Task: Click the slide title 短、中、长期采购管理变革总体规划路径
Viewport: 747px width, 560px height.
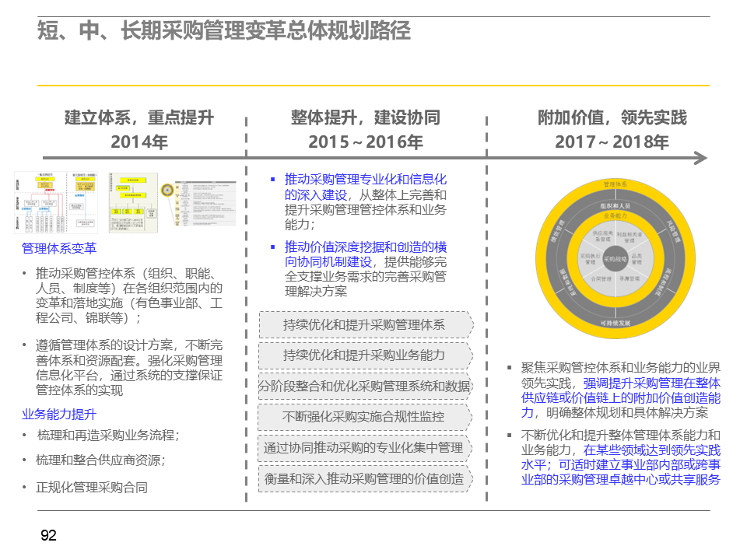Action: [x=224, y=30]
